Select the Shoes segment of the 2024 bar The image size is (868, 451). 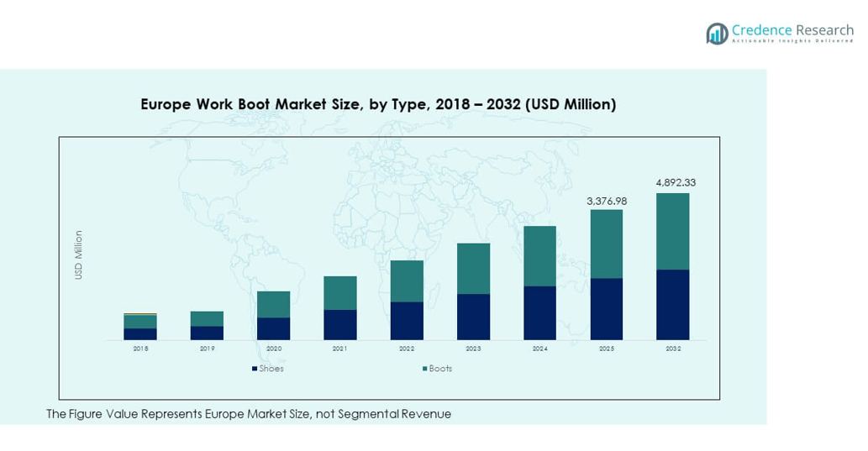click(539, 312)
